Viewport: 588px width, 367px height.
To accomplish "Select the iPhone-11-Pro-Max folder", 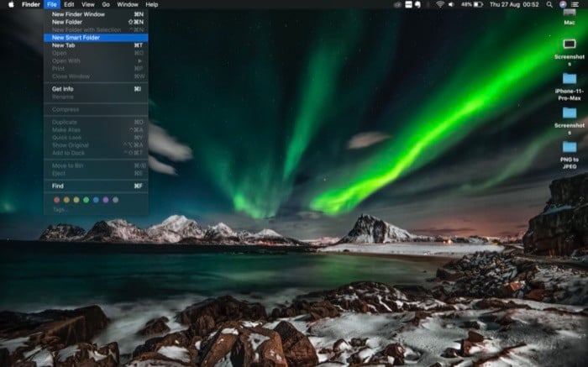I will (x=570, y=87).
